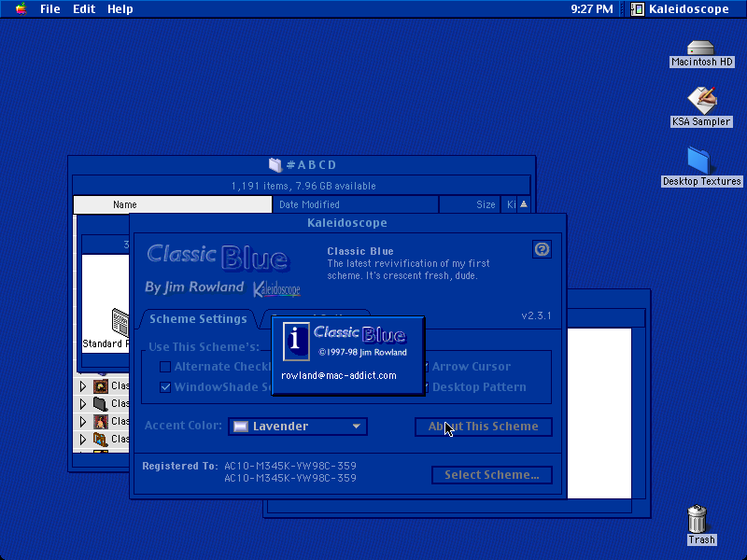Screen dimensions: 747x560
Task: Open the Accent Color dropdown showing Lavender
Action: [x=298, y=427]
